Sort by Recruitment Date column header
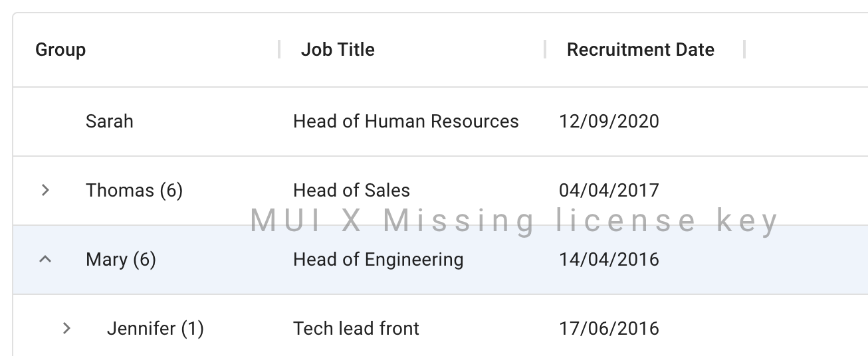This screenshot has height=356, width=868. pyautogui.click(x=640, y=50)
